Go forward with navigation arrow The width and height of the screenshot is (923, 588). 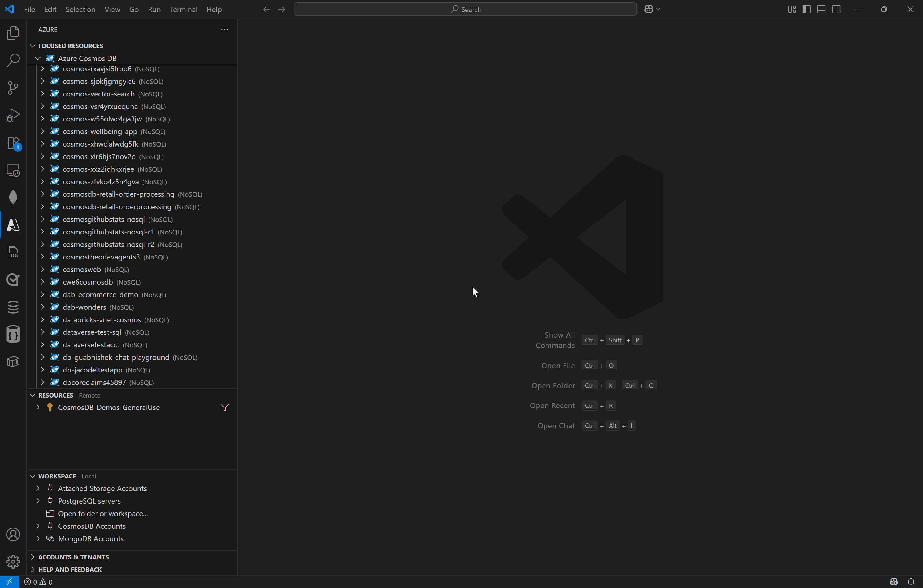(x=282, y=9)
